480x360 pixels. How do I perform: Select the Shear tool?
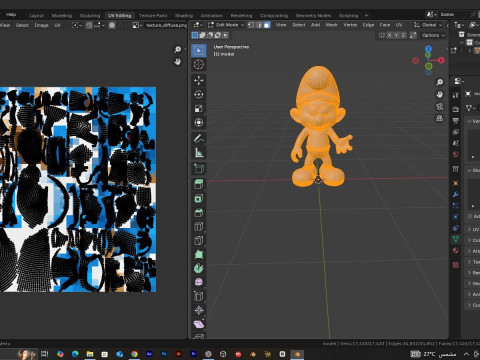[199, 324]
